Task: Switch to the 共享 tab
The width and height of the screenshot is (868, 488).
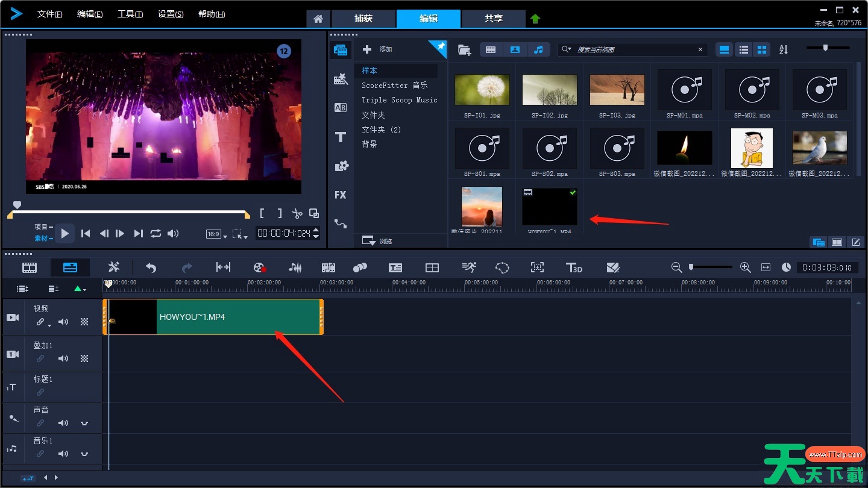Action: click(494, 19)
